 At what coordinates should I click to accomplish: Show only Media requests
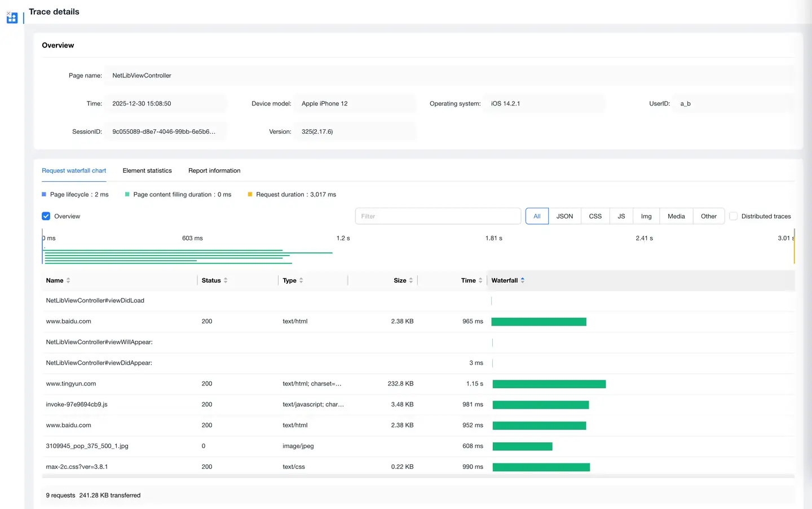click(x=676, y=216)
